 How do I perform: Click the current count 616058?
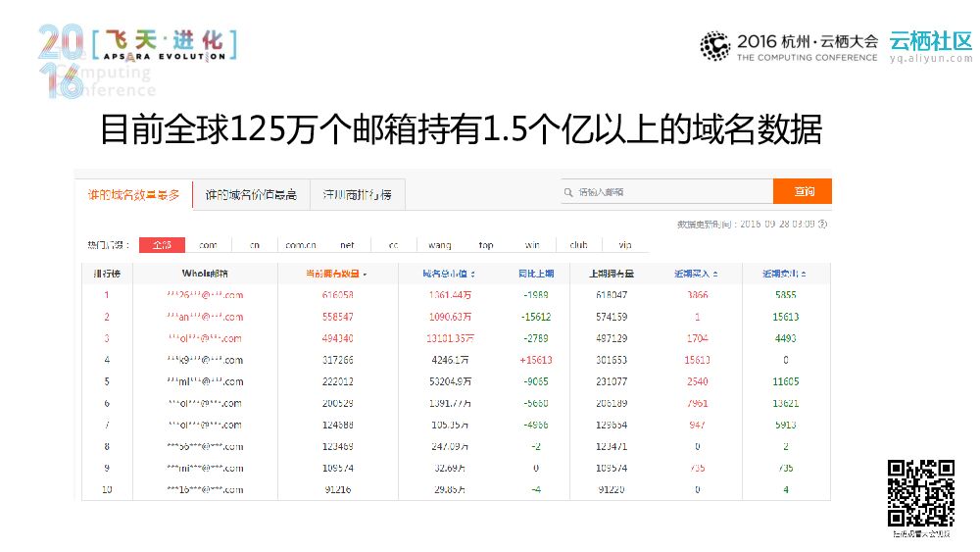pos(337,295)
